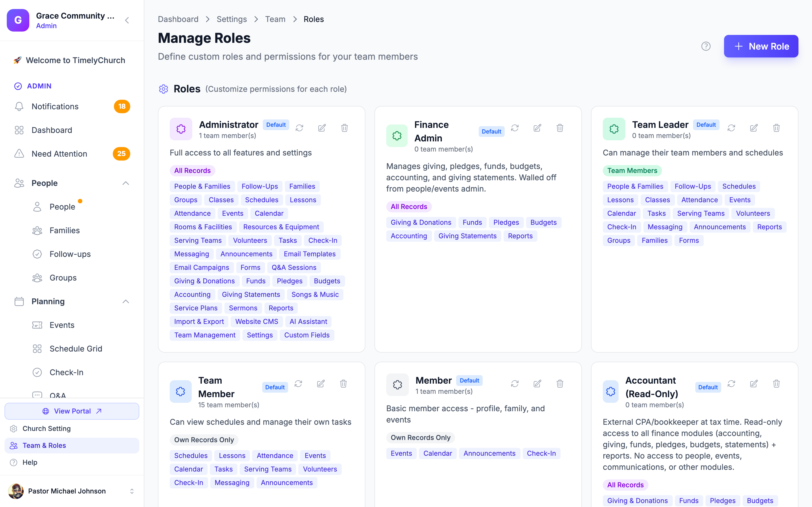This screenshot has width=812, height=507.
Task: Click the delete trash icon for Finance Admin
Action: [560, 128]
